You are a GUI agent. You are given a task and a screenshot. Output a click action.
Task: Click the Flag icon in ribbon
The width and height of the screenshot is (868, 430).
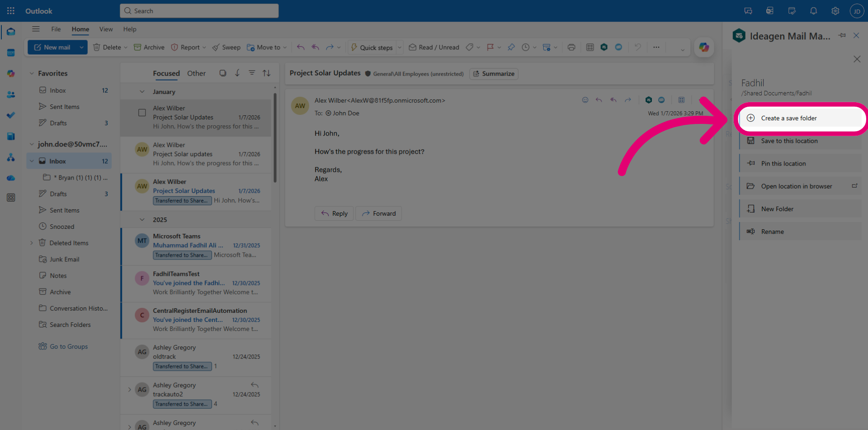pos(490,47)
